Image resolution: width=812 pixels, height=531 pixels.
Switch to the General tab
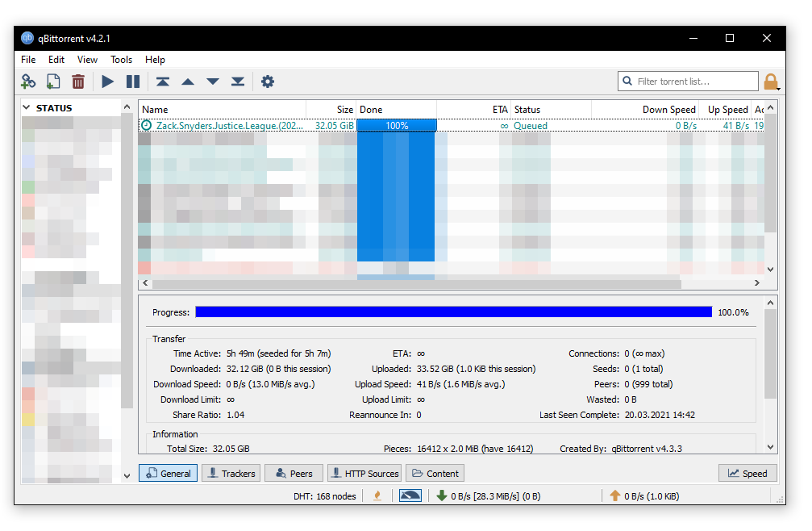click(168, 473)
